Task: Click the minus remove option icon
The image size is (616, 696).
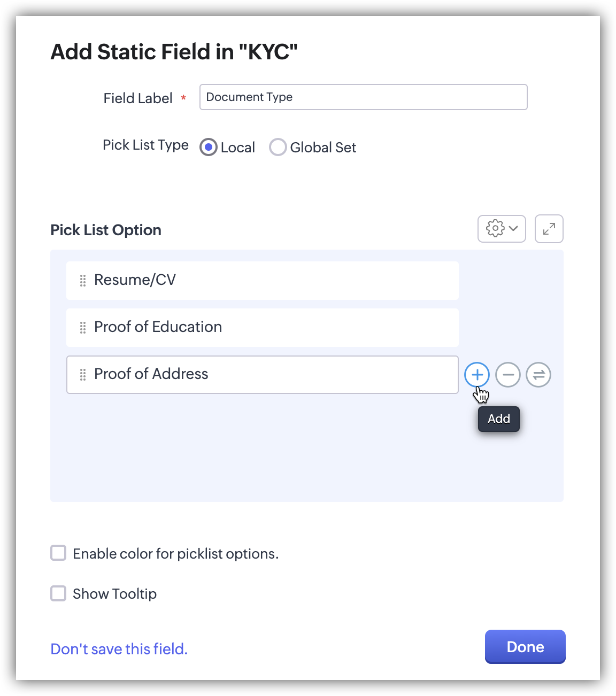Action: [508, 375]
